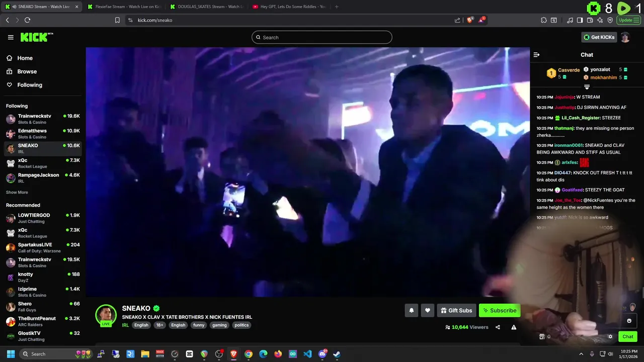Open the browser extensions puzzle icon

point(544,20)
